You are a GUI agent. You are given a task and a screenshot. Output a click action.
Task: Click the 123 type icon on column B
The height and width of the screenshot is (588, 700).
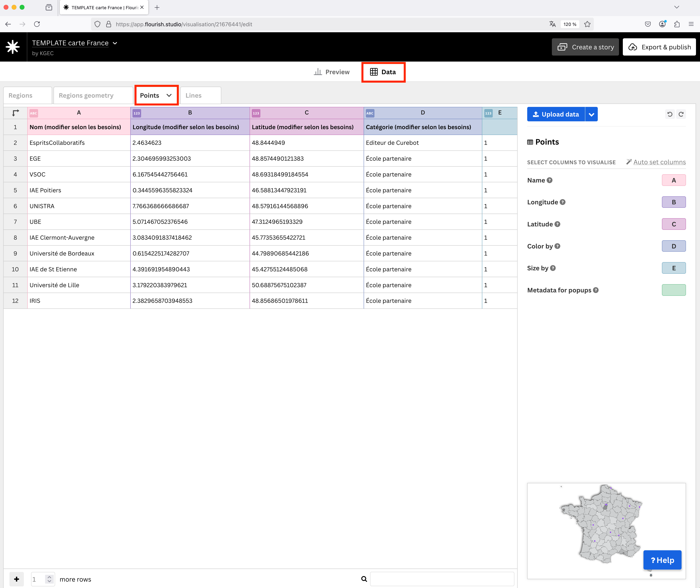pos(137,113)
